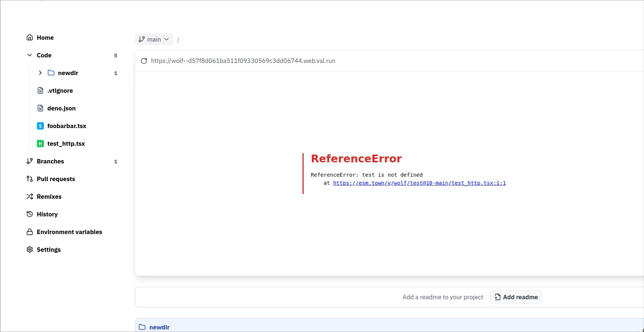This screenshot has width=644, height=332.
Task: Open History page
Action: click(47, 214)
